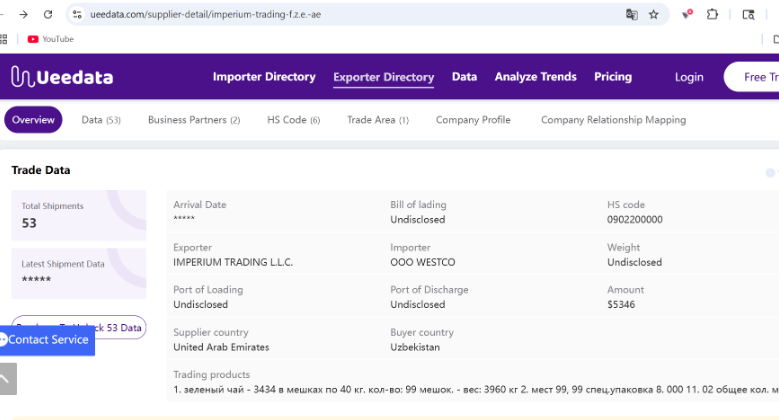Switch to HS Code (6) tab
The width and height of the screenshot is (779, 420).
point(294,120)
